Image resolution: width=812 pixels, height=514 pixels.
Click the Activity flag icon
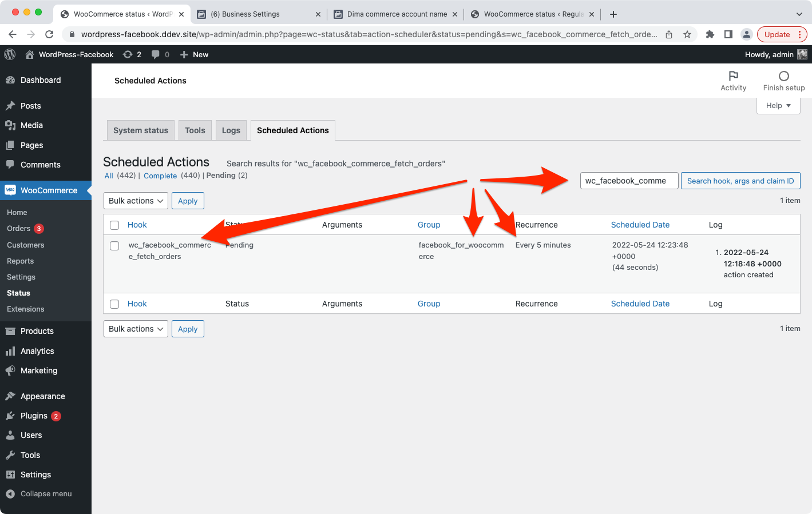point(734,75)
